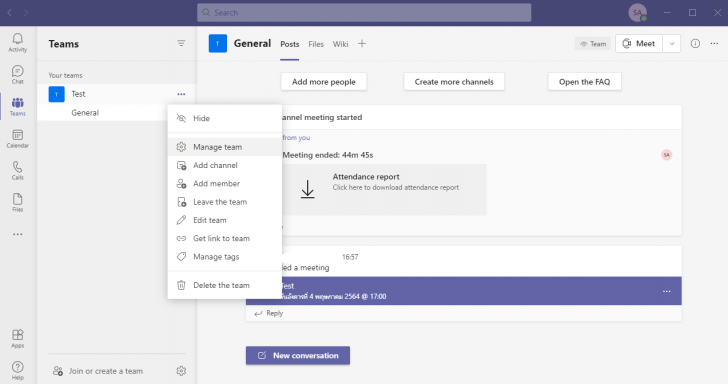Select Add channel menu item
This screenshot has width=728, height=384.
(225, 165)
